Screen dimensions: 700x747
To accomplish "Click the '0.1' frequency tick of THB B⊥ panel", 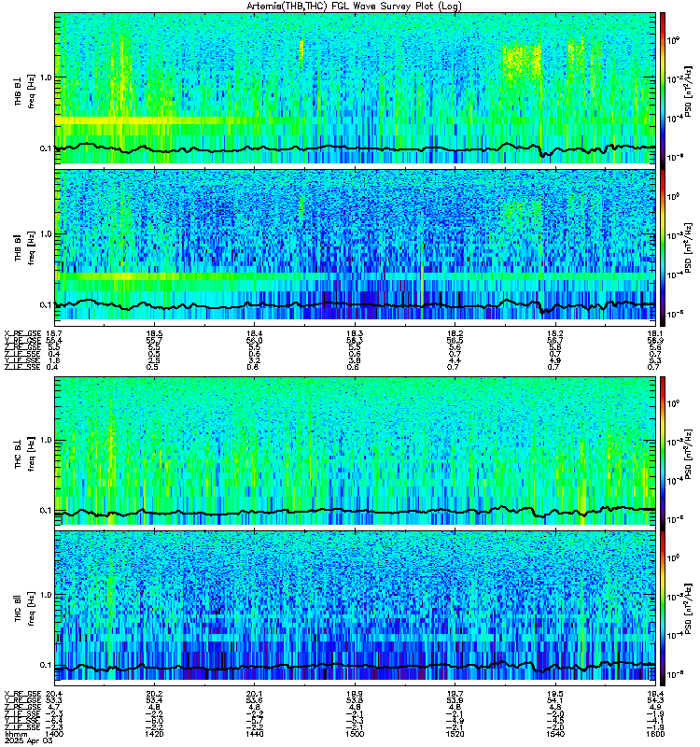I will coord(46,148).
